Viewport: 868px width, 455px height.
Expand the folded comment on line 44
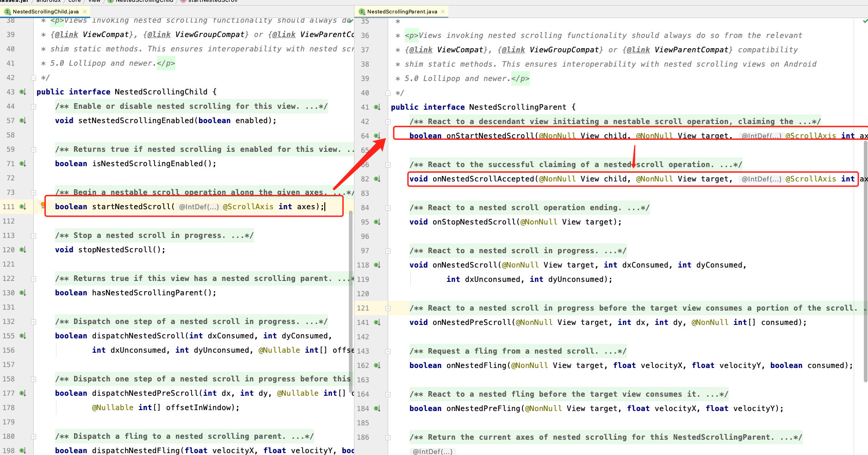[x=33, y=106]
